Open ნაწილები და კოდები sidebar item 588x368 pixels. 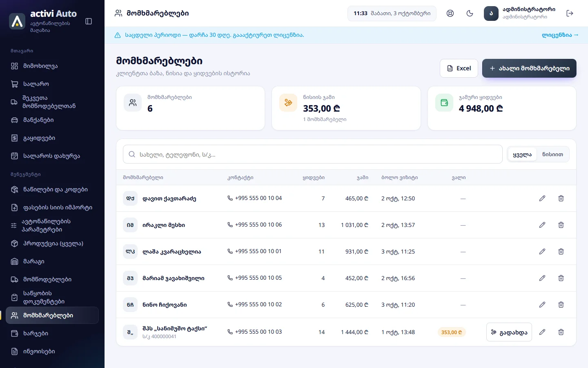(x=52, y=190)
